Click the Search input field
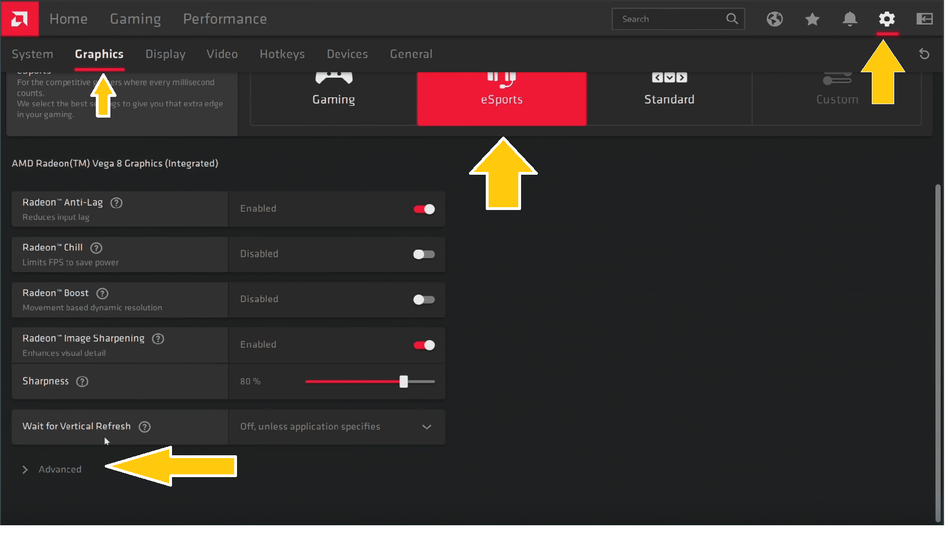Screen dimensions: 948x560 tap(670, 18)
